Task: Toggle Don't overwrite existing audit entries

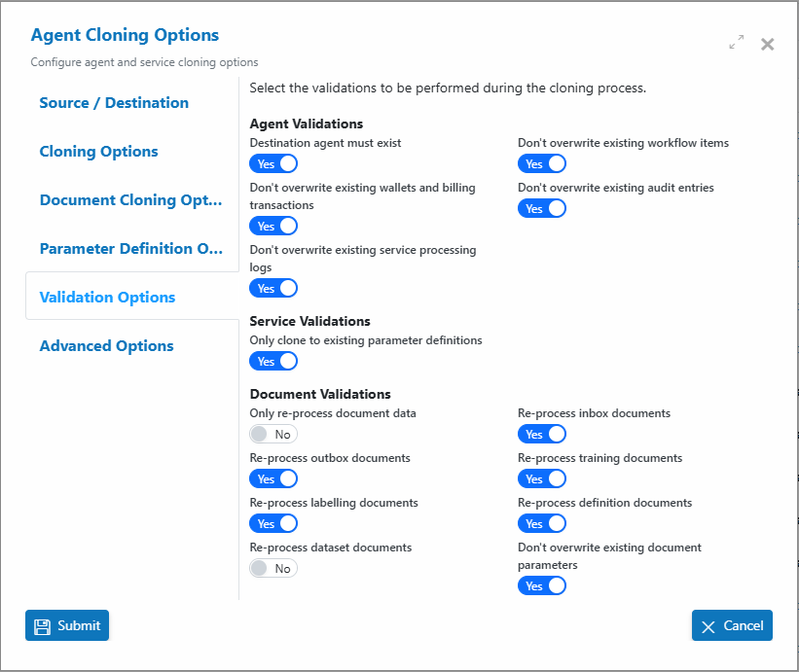Action: click(542, 209)
